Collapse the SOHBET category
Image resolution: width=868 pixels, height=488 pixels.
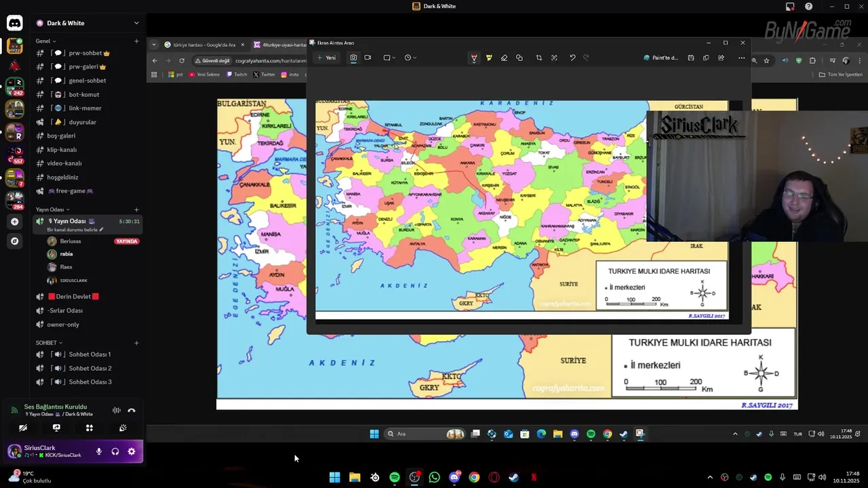(49, 342)
